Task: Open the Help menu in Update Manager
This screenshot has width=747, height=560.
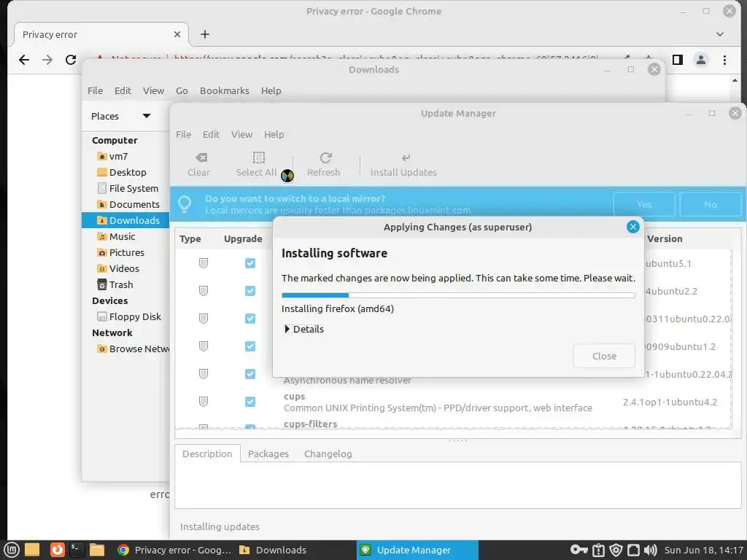Action: pos(274,134)
